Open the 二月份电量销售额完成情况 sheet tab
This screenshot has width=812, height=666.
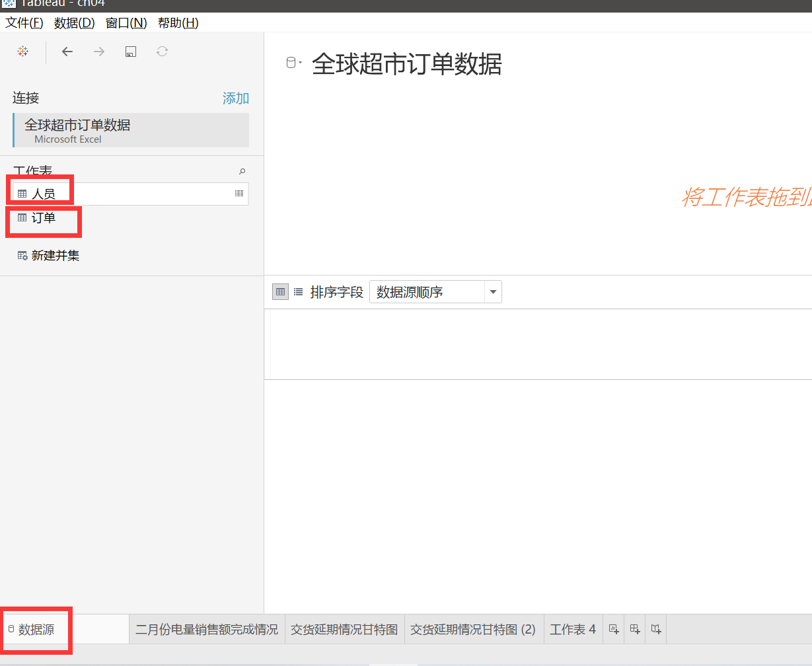click(207, 630)
